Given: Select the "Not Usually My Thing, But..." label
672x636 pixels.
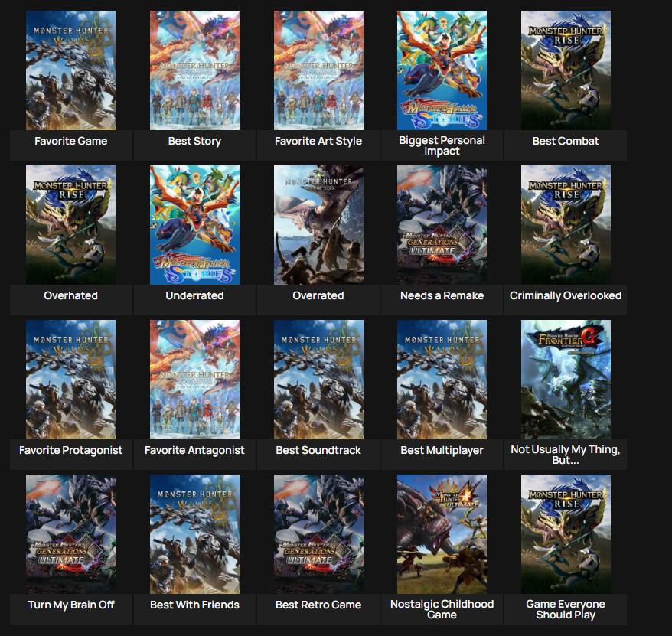Looking at the screenshot, I should tap(566, 455).
